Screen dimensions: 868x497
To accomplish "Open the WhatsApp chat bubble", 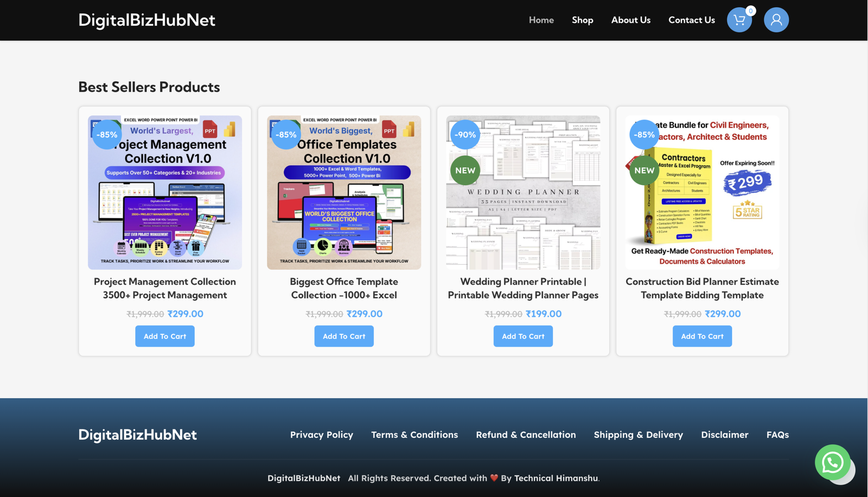I will point(832,462).
